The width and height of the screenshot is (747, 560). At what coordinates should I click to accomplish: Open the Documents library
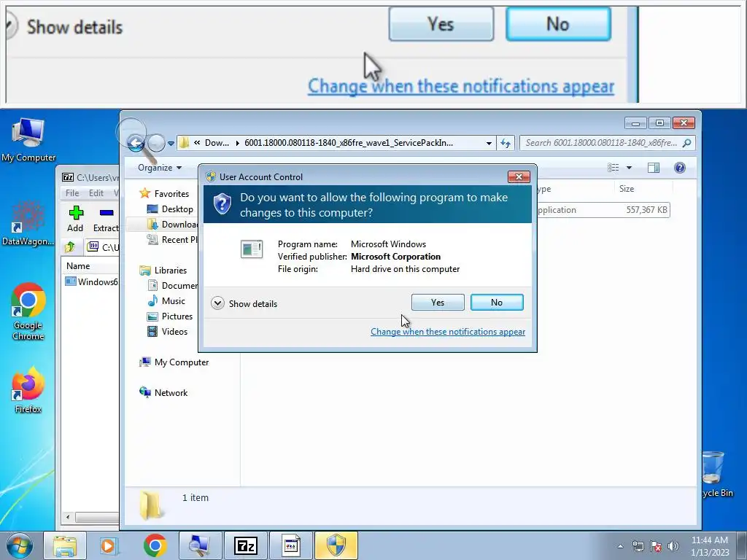click(x=172, y=285)
